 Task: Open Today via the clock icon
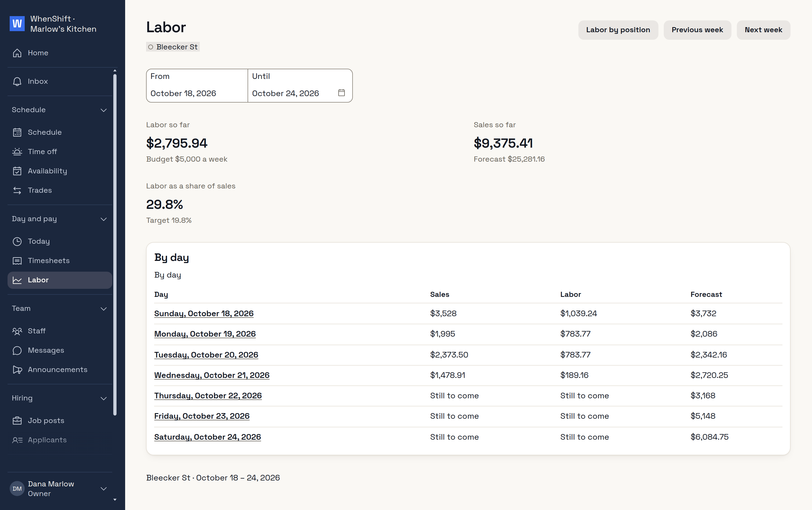[x=17, y=242]
